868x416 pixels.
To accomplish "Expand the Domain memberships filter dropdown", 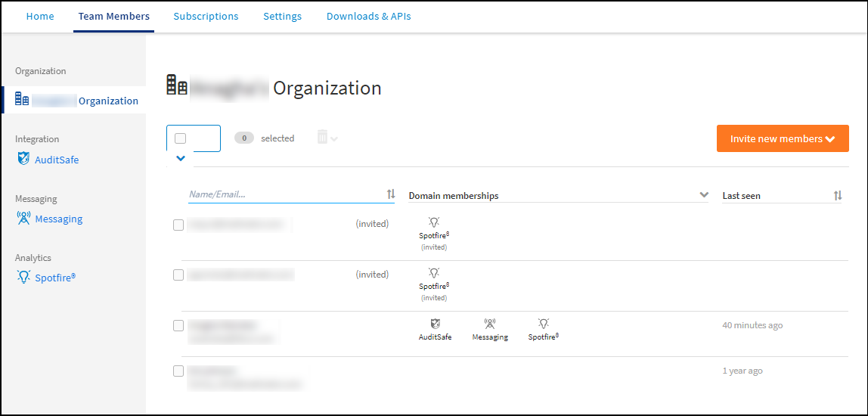I will [705, 195].
